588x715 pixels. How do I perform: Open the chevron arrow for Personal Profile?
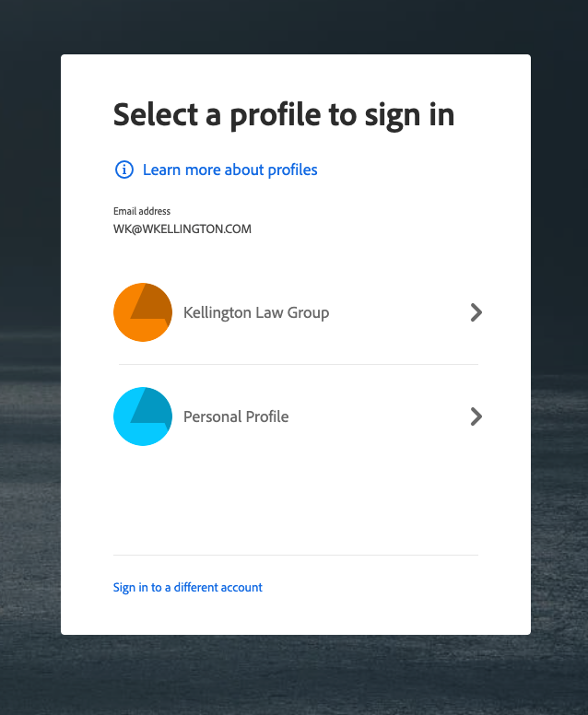[x=476, y=416]
